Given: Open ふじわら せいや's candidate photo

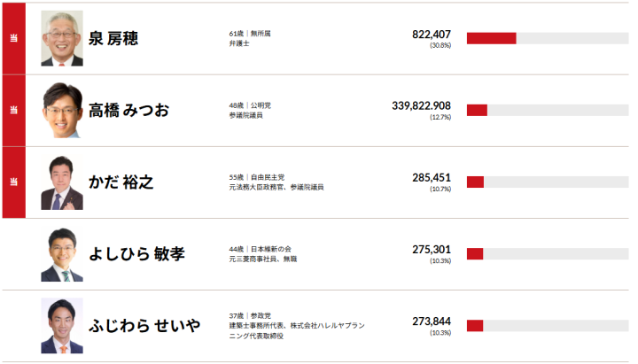Looking at the screenshot, I should 62,326.
